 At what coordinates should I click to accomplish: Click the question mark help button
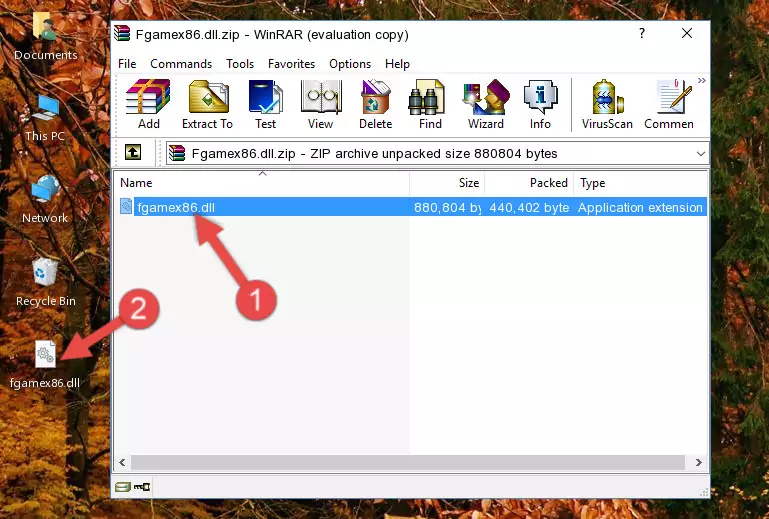click(642, 33)
